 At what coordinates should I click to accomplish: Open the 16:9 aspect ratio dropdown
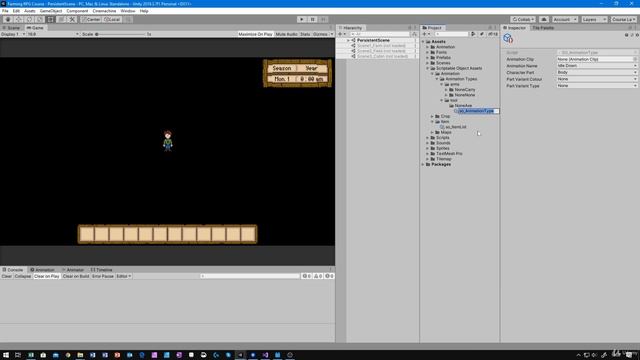[x=53, y=34]
